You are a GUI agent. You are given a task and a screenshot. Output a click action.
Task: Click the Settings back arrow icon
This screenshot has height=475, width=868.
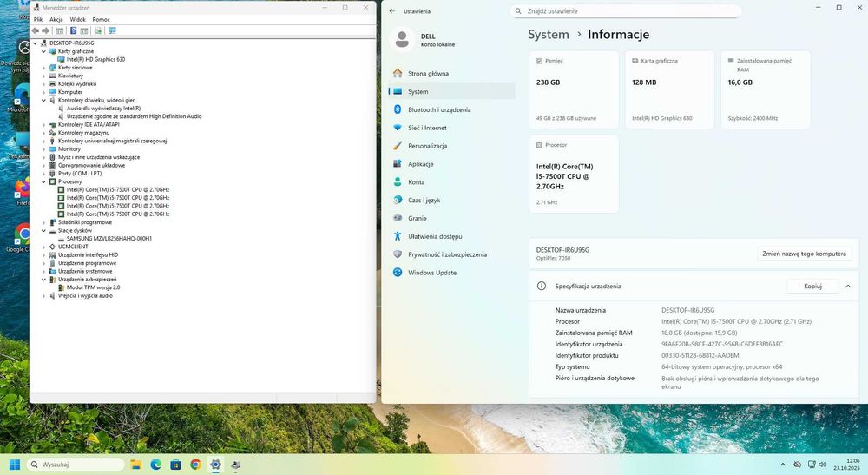(x=392, y=11)
